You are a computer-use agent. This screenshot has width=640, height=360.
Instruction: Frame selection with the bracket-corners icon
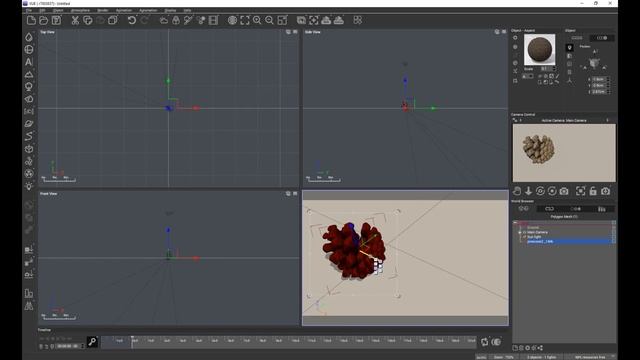tap(244, 20)
